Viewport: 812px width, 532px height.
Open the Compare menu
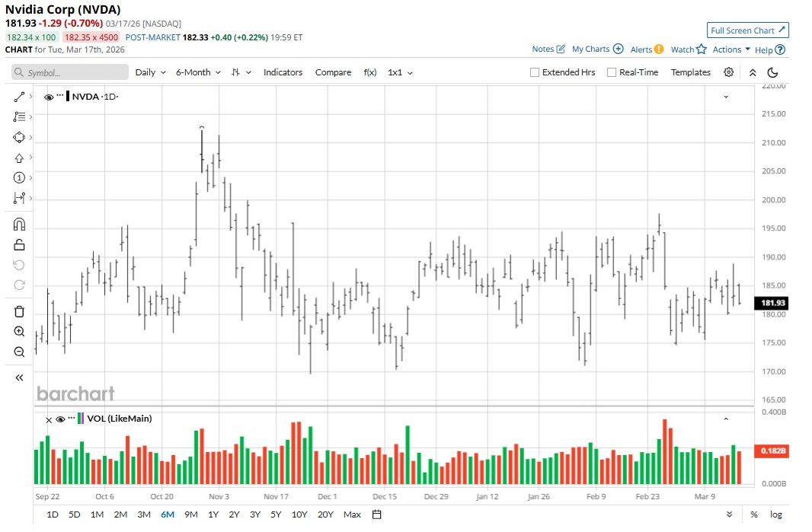pyautogui.click(x=333, y=72)
